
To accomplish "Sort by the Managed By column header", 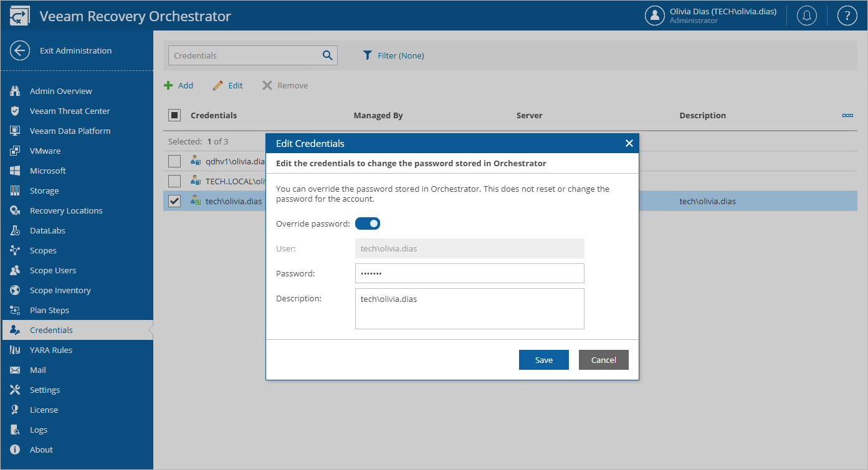I will coord(378,115).
